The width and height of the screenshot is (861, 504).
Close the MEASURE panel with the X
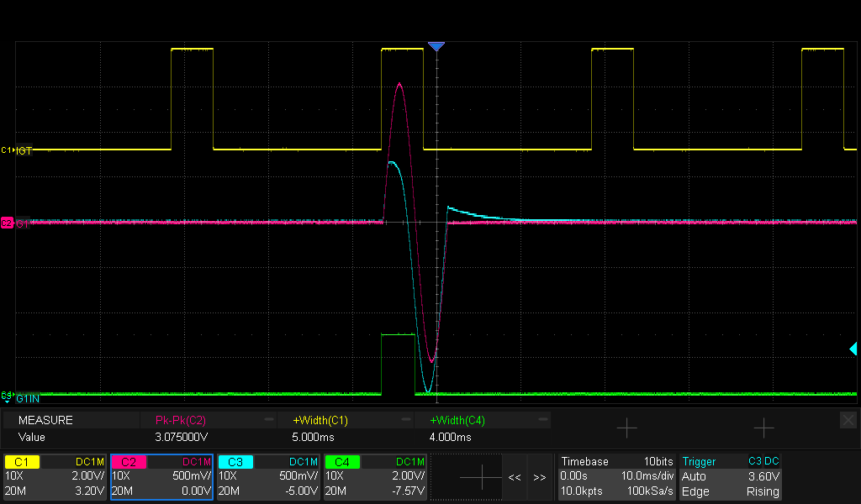(848, 419)
